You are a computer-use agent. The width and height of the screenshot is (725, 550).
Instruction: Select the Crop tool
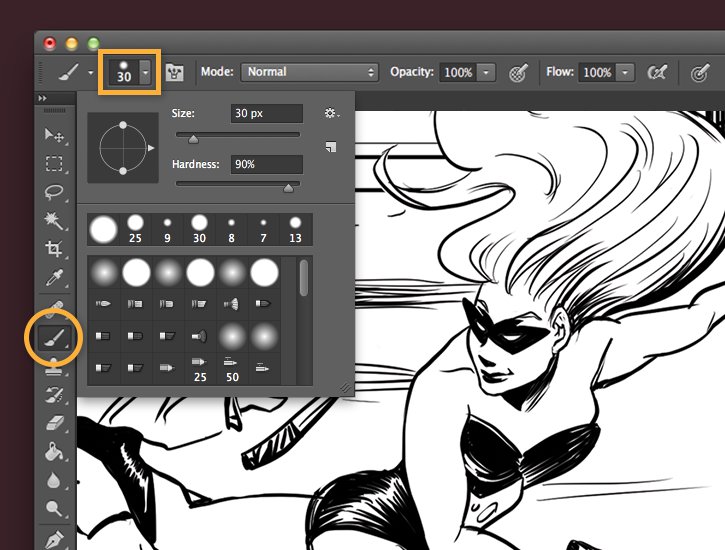point(54,248)
